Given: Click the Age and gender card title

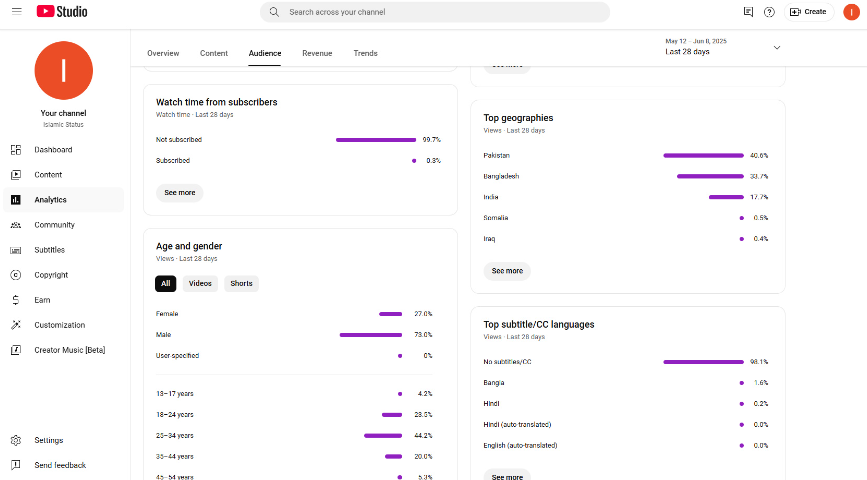Looking at the screenshot, I should pos(189,246).
